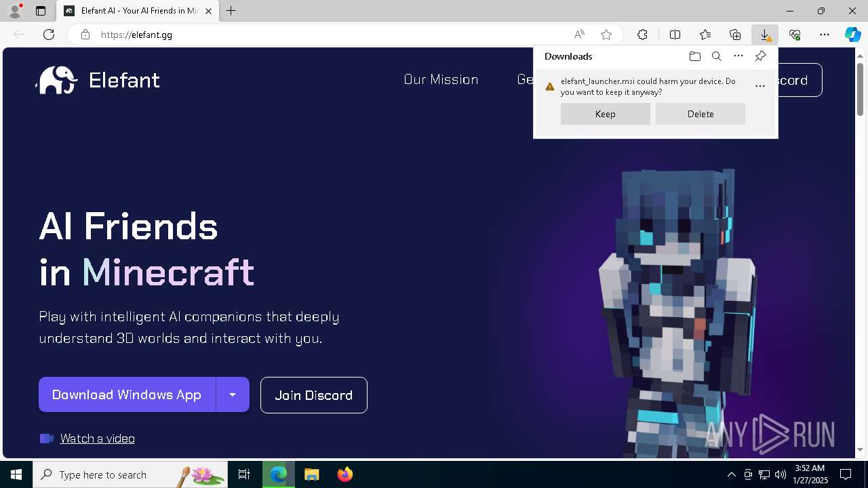Open Copilot sidebar
The height and width of the screenshot is (488, 868).
852,35
